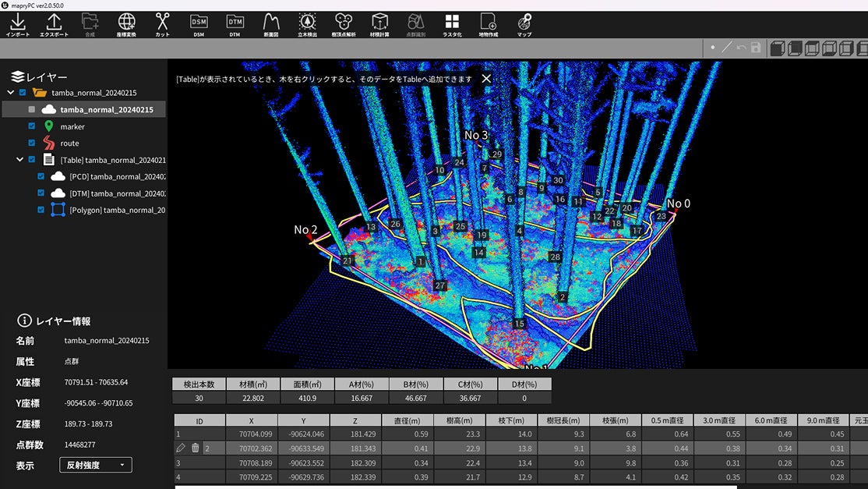This screenshot has width=868, height=489.
Task: Open the 座標変換 coordinate conversion tool
Action: pos(126,23)
